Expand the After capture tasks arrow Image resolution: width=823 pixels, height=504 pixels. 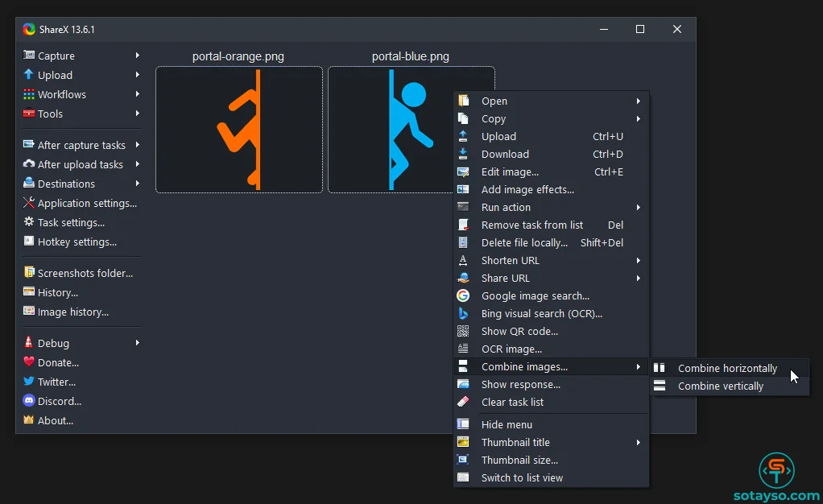click(x=138, y=144)
